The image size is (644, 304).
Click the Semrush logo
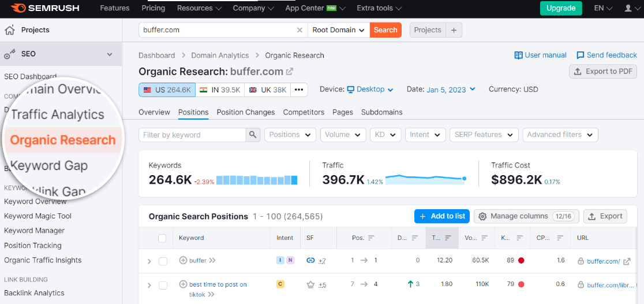(45, 8)
